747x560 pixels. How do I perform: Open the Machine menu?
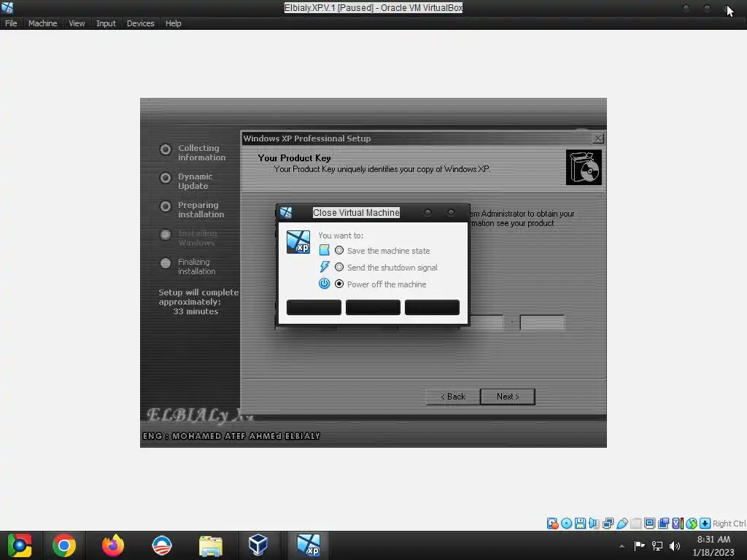pos(42,23)
